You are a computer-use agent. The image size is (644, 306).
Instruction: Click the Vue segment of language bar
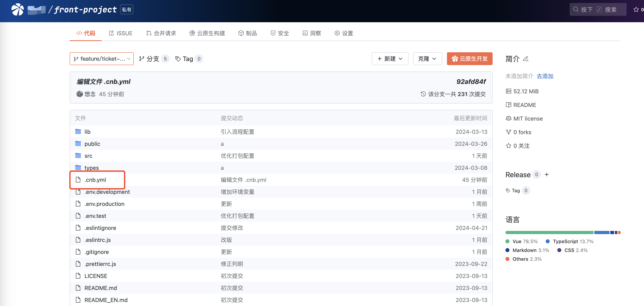549,233
